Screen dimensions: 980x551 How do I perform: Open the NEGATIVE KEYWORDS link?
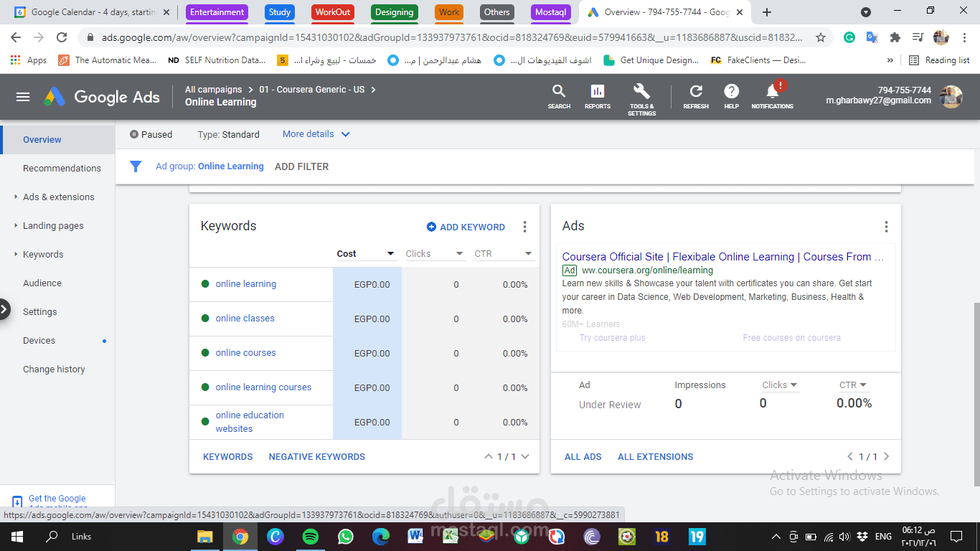pyautogui.click(x=317, y=456)
